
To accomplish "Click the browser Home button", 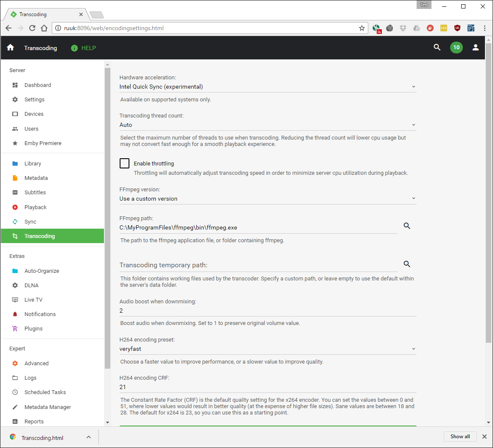I will click(44, 28).
